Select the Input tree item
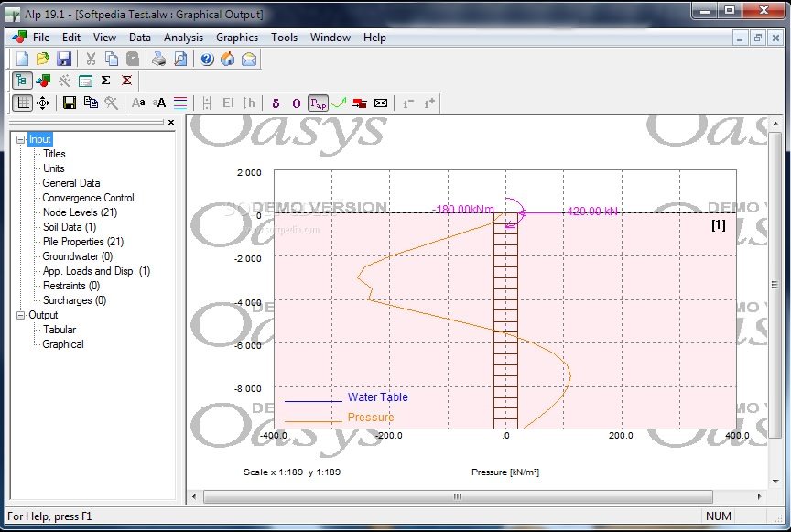This screenshot has width=791, height=532. pos(40,139)
